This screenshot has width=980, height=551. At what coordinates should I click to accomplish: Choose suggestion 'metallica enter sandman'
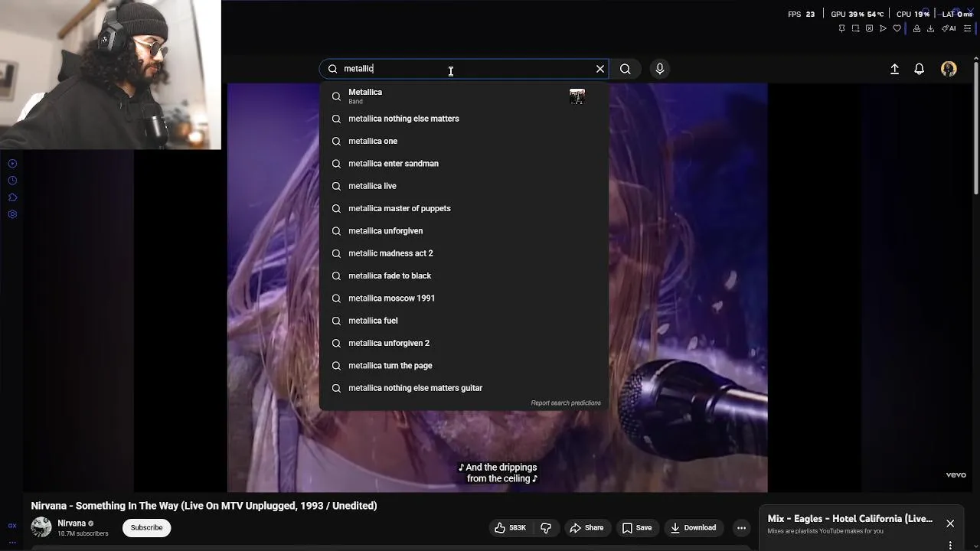coord(464,164)
